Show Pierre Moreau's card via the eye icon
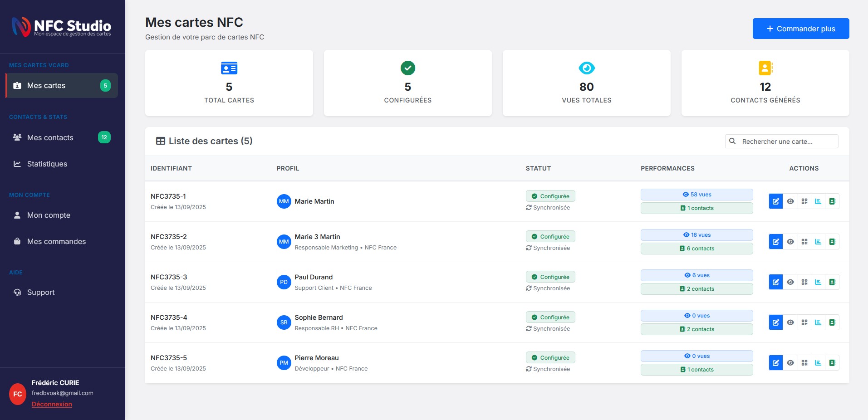This screenshot has height=420, width=868. 790,363
